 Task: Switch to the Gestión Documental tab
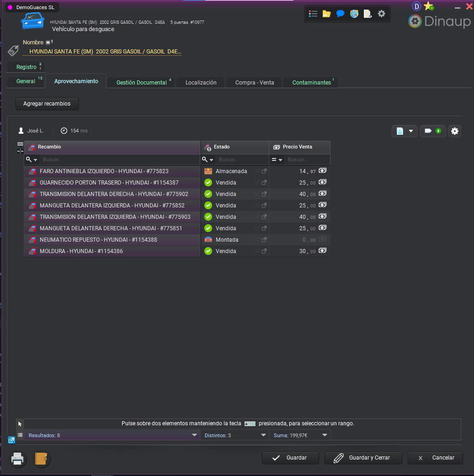[x=141, y=83]
